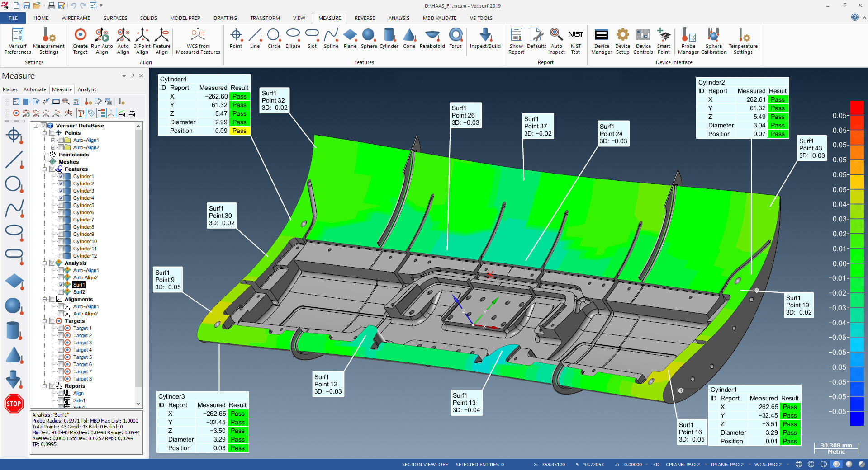Check the Auto Align2 alignment checkbox
868x470 pixels.
(x=61, y=314)
